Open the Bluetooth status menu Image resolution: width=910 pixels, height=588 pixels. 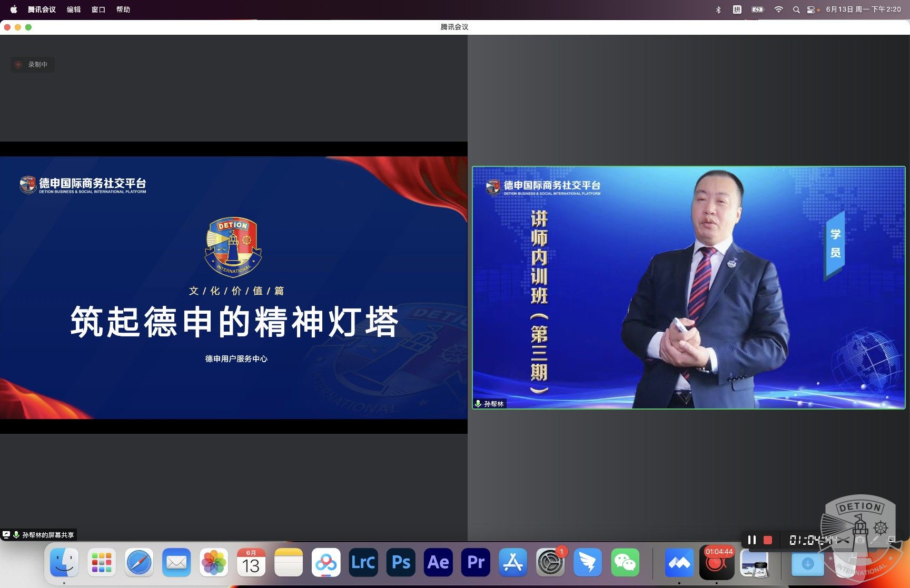718,9
